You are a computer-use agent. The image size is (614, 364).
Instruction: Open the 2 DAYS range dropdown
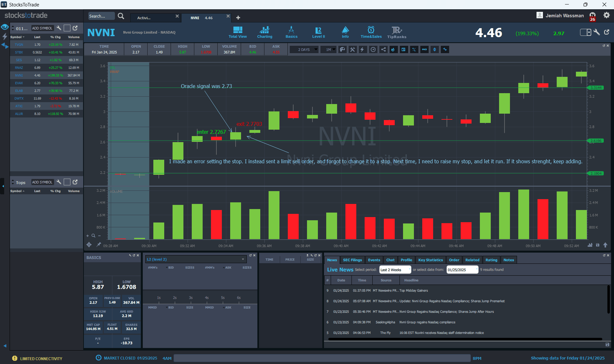[x=304, y=50]
